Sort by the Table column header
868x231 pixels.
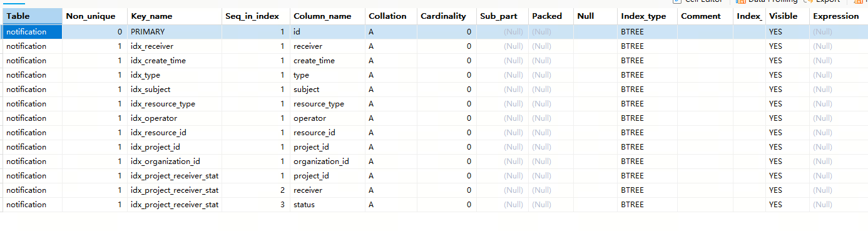coord(33,16)
